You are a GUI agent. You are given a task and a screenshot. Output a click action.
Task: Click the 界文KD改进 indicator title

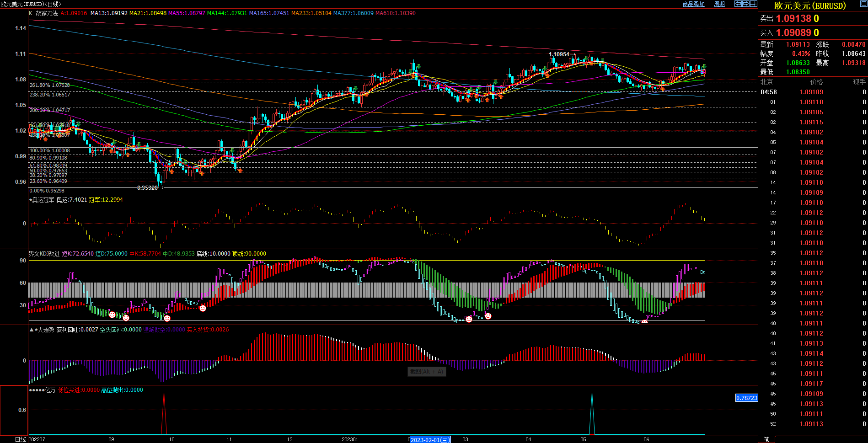point(44,254)
